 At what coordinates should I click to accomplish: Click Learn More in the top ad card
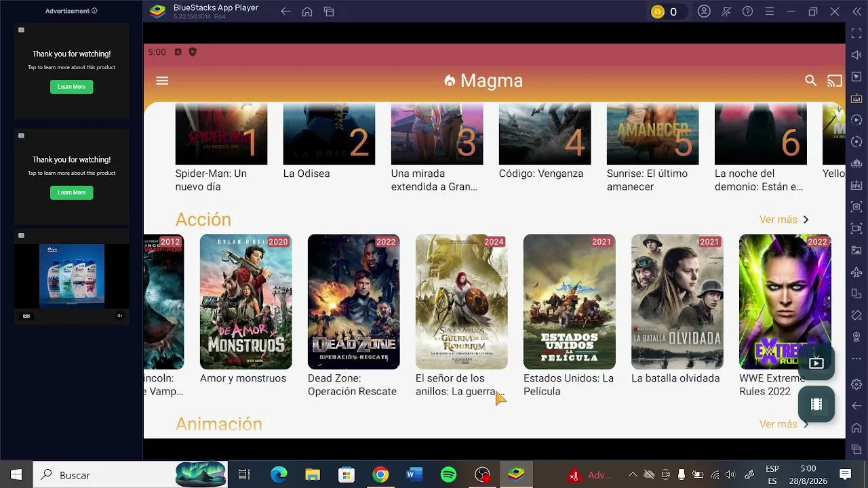click(x=71, y=87)
